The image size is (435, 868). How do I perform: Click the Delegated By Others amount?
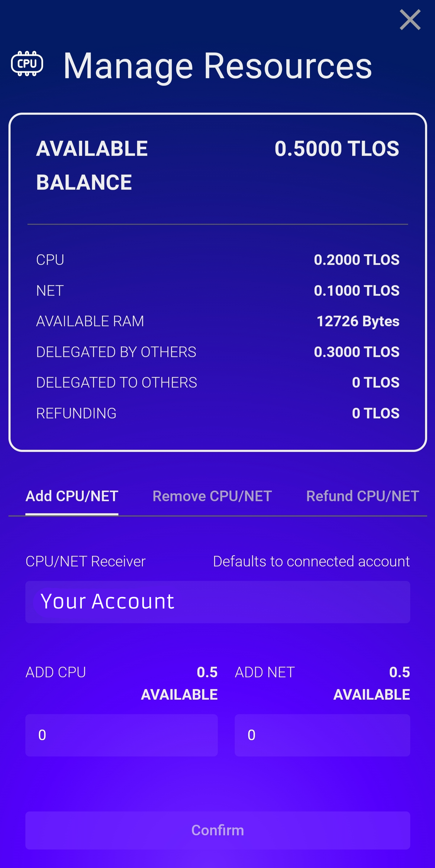point(356,352)
